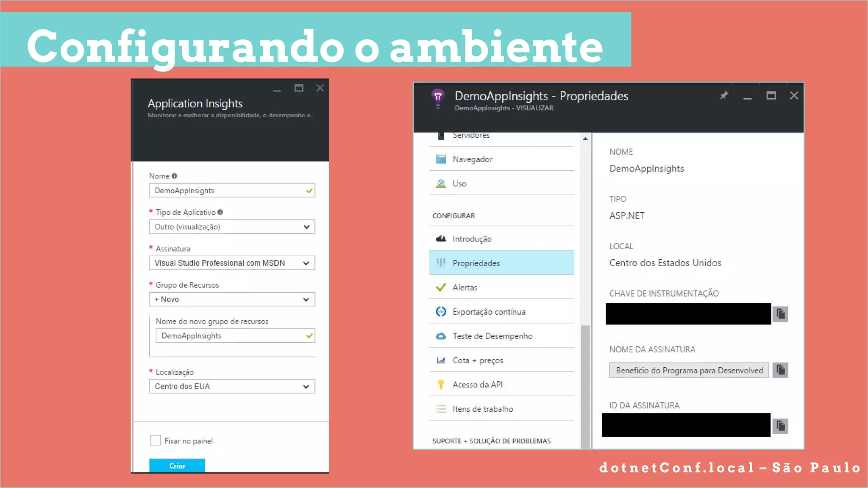Open Cota + preços
The height and width of the screenshot is (488, 868).
pyautogui.click(x=501, y=360)
